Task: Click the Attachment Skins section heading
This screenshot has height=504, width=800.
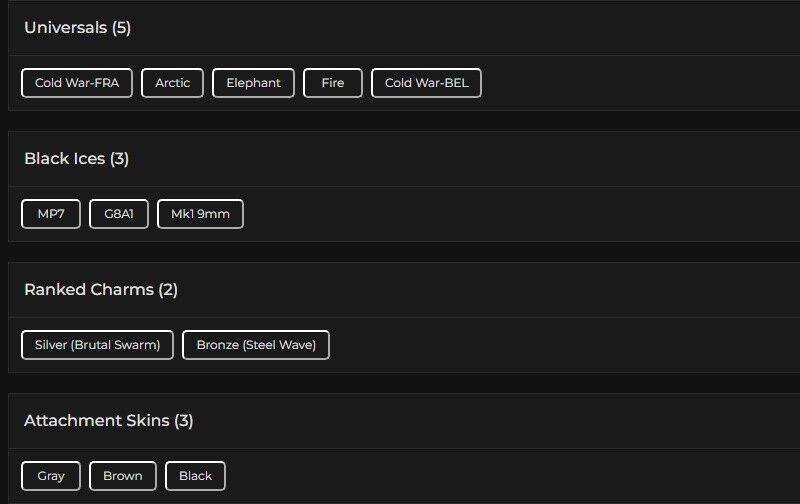Action: coord(96,421)
